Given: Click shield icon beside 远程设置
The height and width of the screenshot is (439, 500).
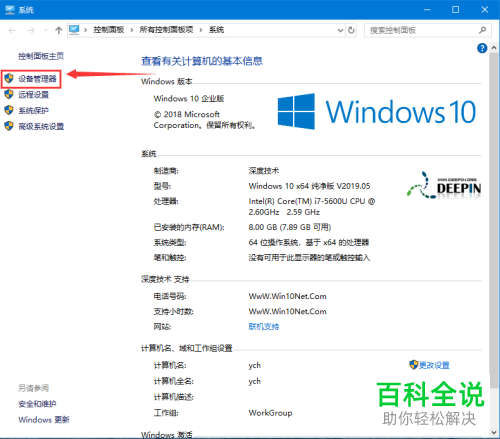Looking at the screenshot, I should pyautogui.click(x=9, y=94).
